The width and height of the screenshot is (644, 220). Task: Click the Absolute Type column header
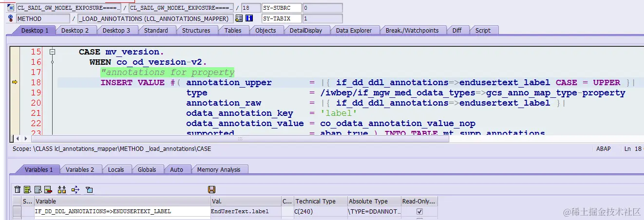[x=374, y=201]
